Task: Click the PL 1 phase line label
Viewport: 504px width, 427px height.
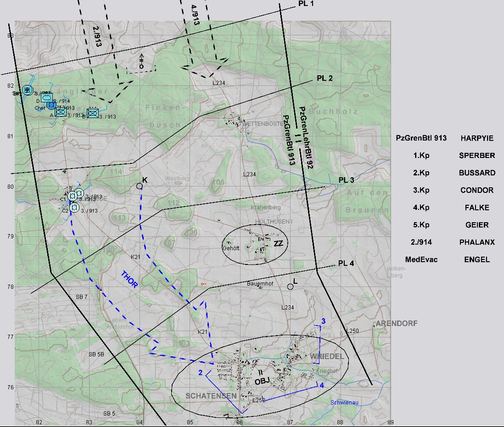Action: pyautogui.click(x=306, y=3)
